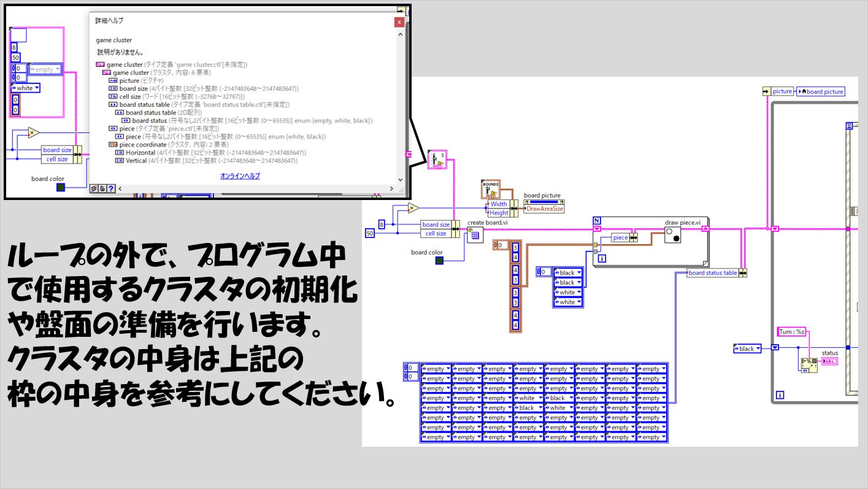Click the context help question mark icon
Screen dimensions: 868x489
[112, 188]
